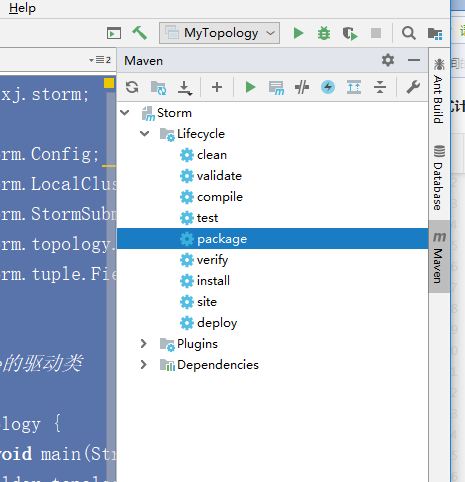The height and width of the screenshot is (482, 465).
Task: Reimport all Maven projects
Action: click(x=132, y=87)
